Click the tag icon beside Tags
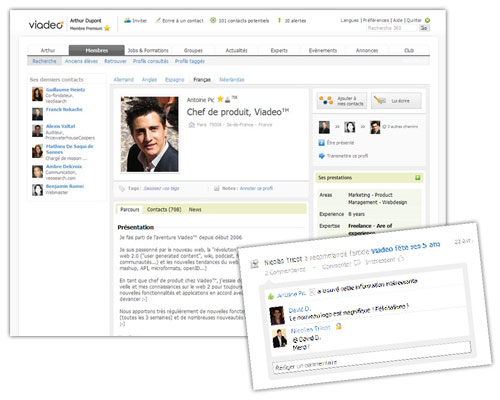 pyautogui.click(x=122, y=188)
